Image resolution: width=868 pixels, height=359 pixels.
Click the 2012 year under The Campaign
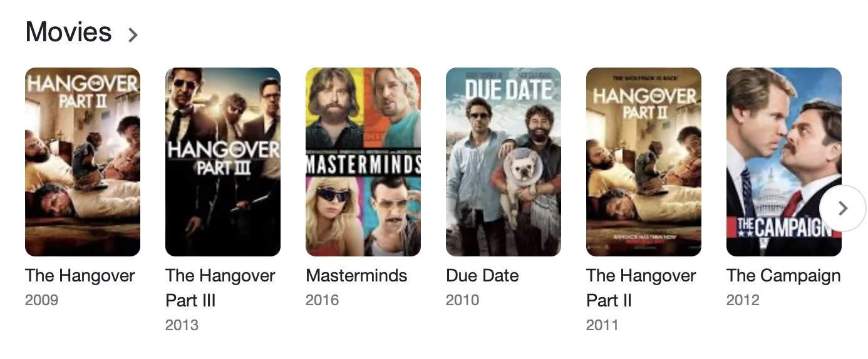click(743, 300)
